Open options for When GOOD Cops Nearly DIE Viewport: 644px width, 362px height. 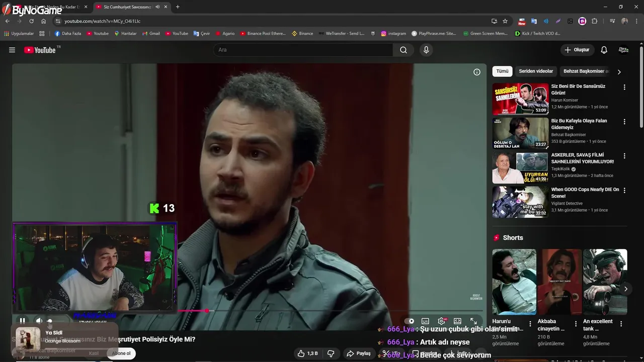tap(624, 191)
